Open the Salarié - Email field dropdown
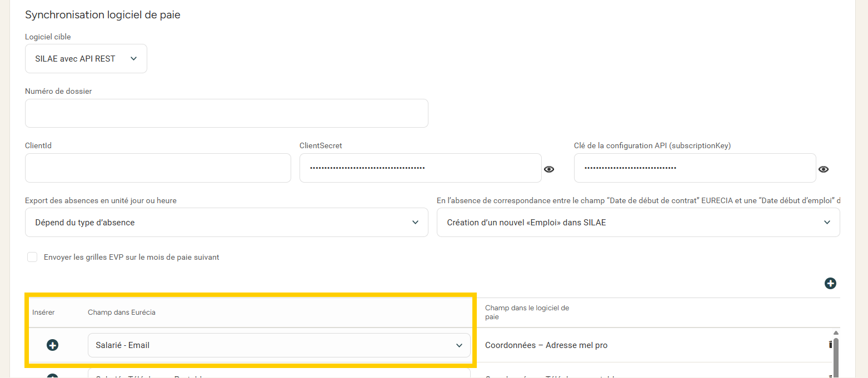Screen dimensions: 868x378 [x=279, y=345]
